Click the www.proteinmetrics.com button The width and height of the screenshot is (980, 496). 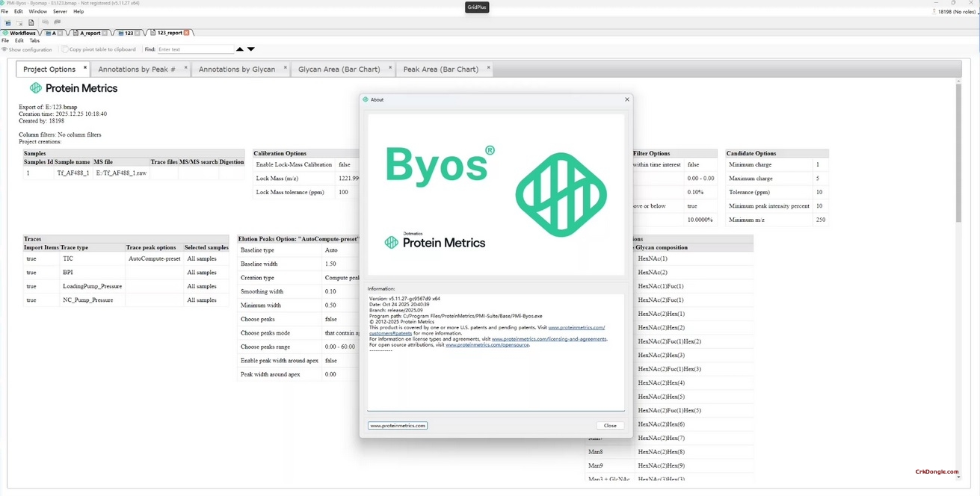click(x=398, y=426)
